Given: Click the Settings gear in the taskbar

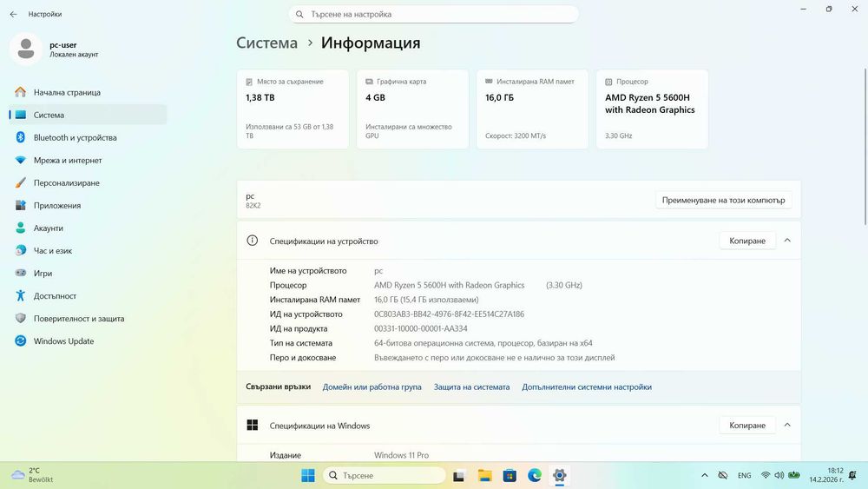Looking at the screenshot, I should (560, 475).
